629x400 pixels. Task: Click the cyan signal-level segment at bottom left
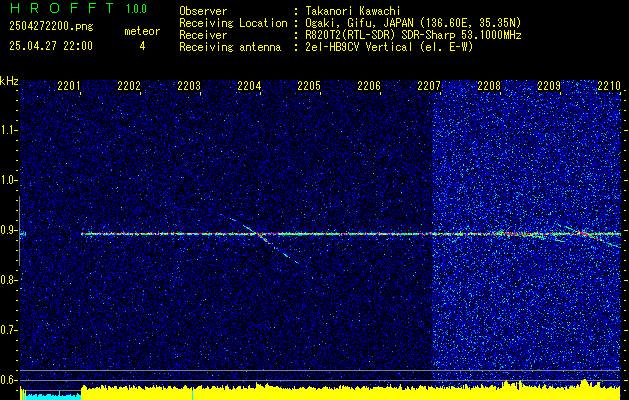[52, 395]
